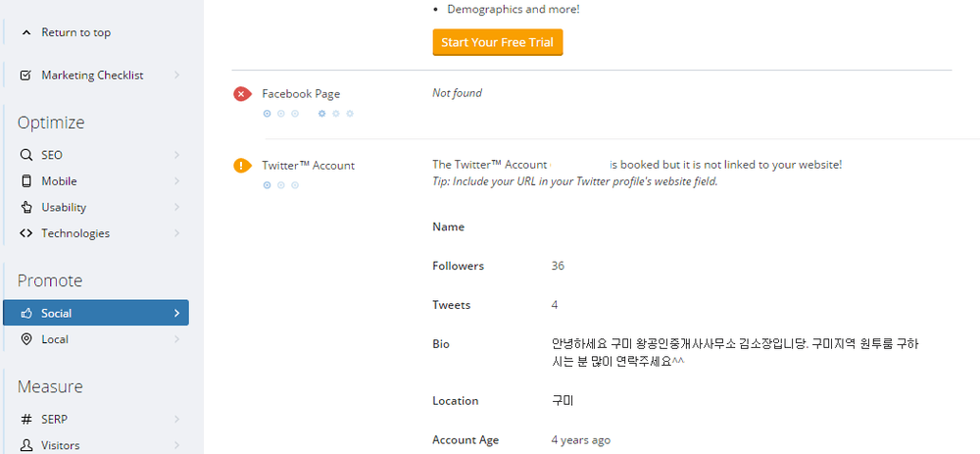Click the Location field label
This screenshot has height=454, width=980.
click(x=456, y=401)
